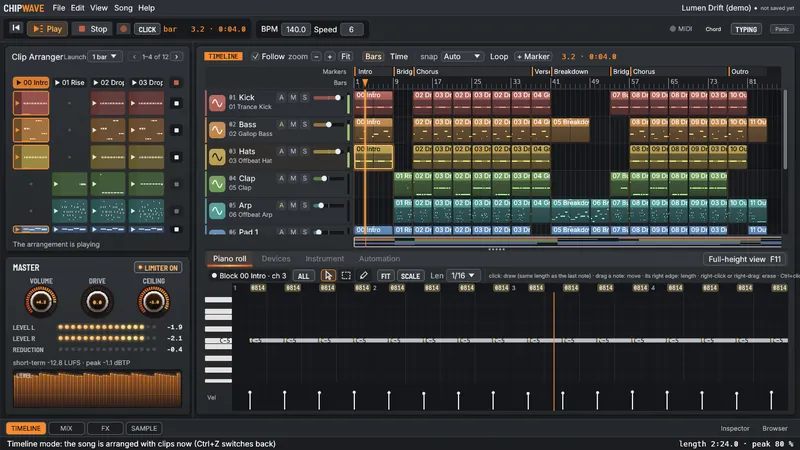This screenshot has height=450, width=800.
Task: Mute the Kick track
Action: (x=293, y=97)
